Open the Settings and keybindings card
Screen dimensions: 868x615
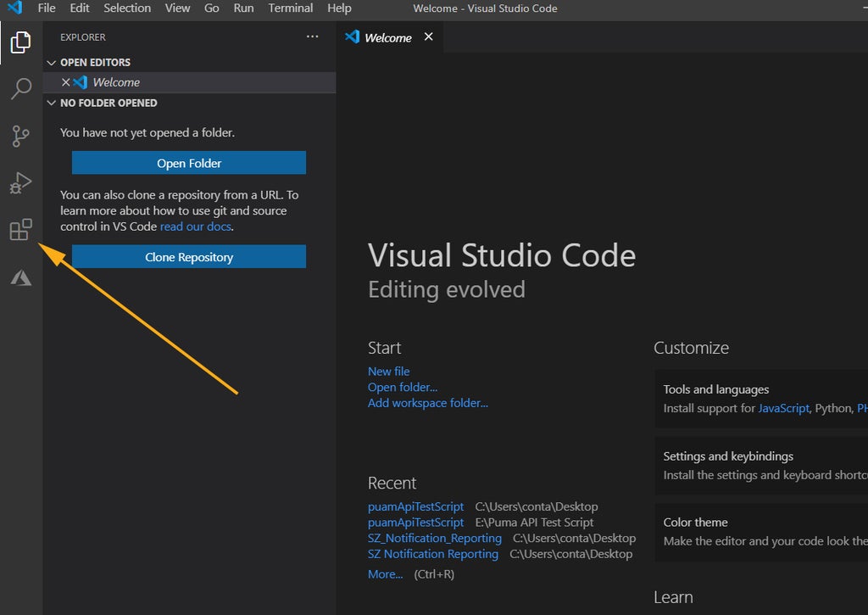761,466
